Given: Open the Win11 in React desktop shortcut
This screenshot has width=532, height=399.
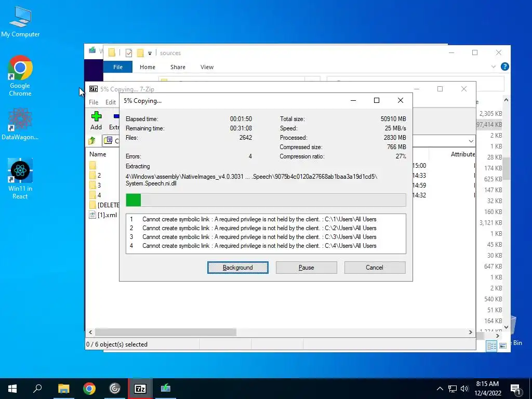Looking at the screenshot, I should tap(20, 179).
